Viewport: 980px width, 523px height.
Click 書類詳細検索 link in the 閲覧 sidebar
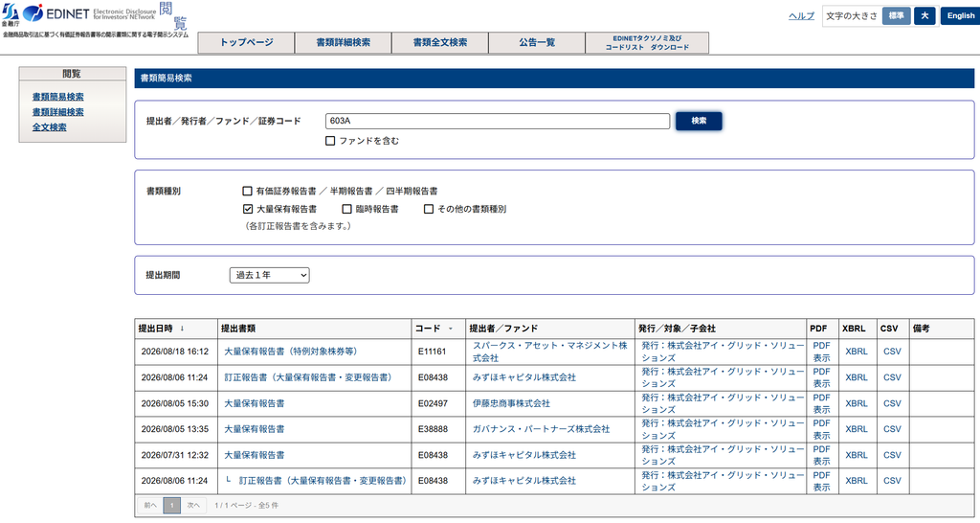[x=58, y=112]
